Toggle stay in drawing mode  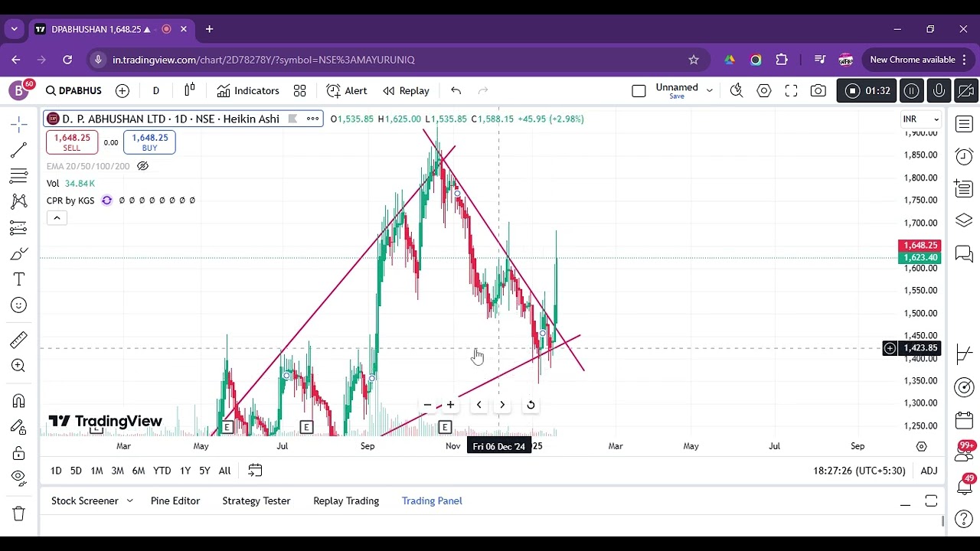19,427
